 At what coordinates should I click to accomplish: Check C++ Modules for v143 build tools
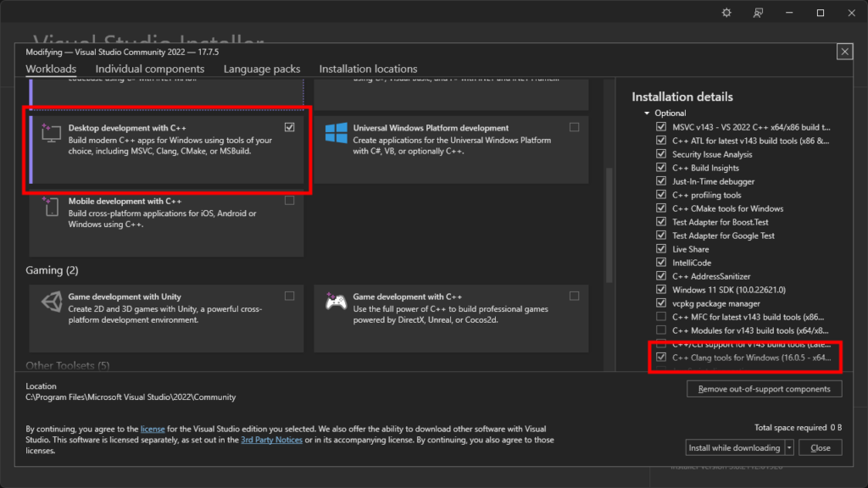pos(661,330)
